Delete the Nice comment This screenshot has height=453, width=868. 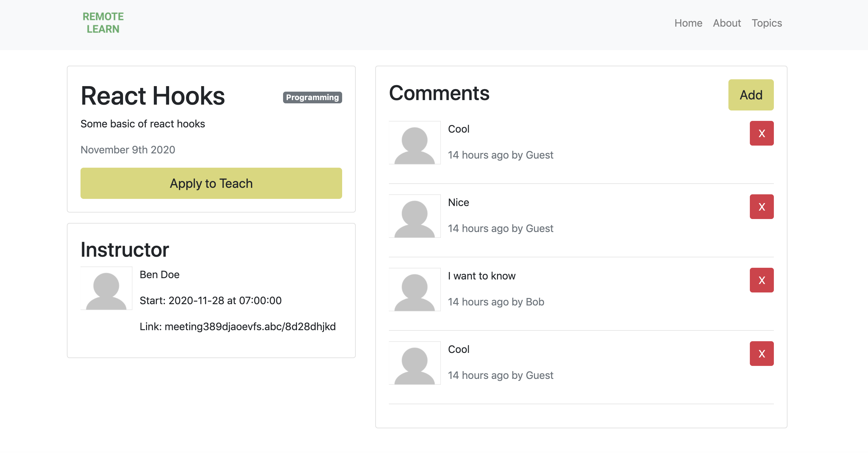[761, 207]
